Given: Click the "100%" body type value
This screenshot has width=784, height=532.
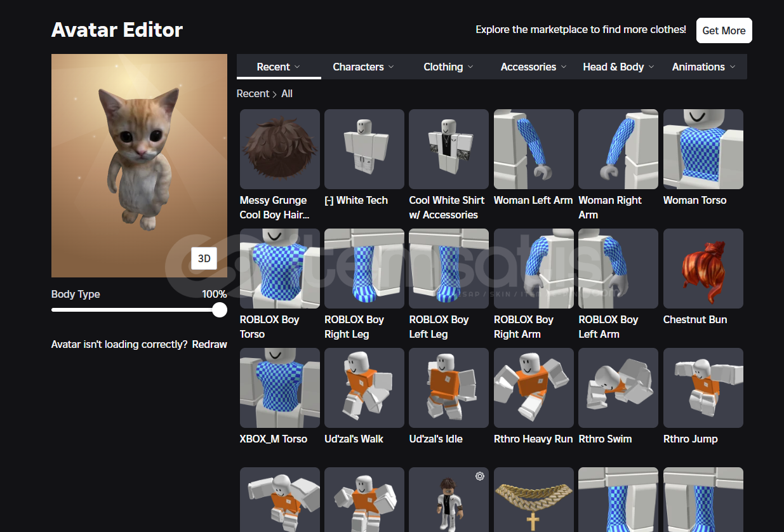Looking at the screenshot, I should 215,294.
